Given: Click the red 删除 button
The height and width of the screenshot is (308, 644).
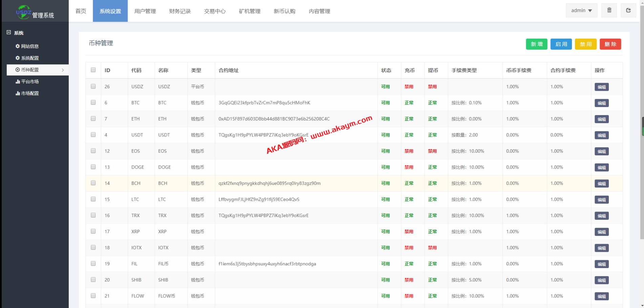Looking at the screenshot, I should click(x=610, y=44).
